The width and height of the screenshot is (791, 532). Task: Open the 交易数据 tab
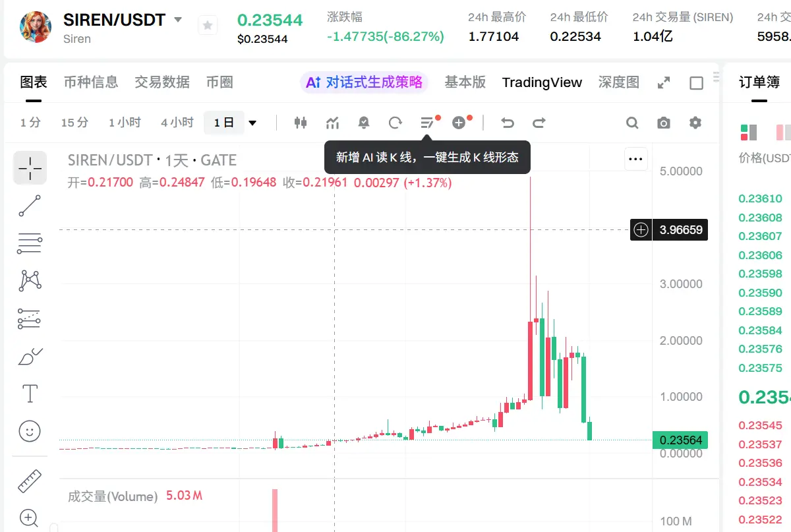pyautogui.click(x=162, y=82)
